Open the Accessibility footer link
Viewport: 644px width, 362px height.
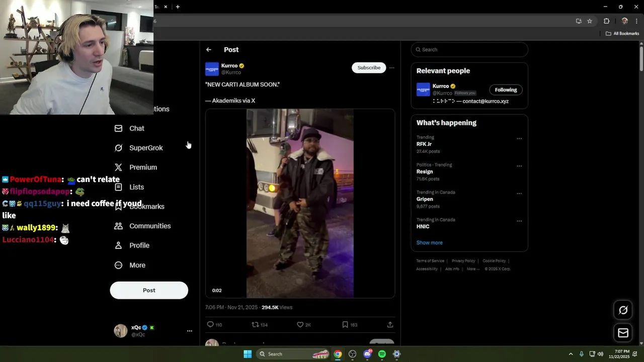427,269
